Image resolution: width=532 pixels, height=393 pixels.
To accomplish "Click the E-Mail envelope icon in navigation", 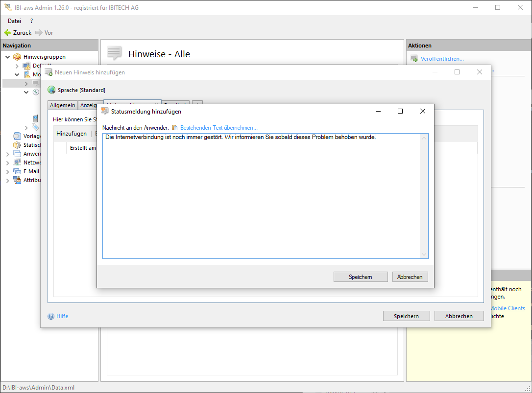I will (18, 171).
